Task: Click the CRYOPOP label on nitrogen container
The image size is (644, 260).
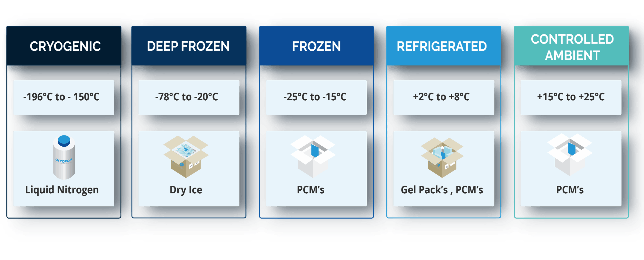Action: pyautogui.click(x=63, y=160)
